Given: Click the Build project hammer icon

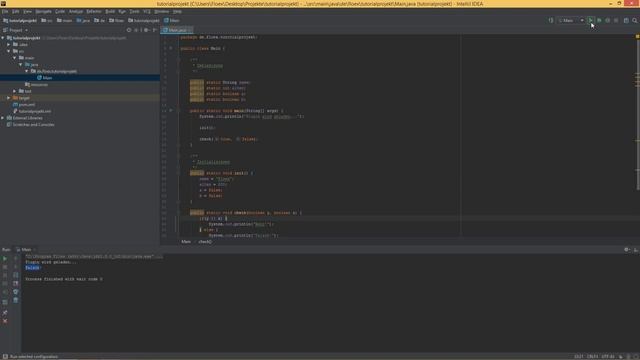Looking at the screenshot, I should pos(551,20).
